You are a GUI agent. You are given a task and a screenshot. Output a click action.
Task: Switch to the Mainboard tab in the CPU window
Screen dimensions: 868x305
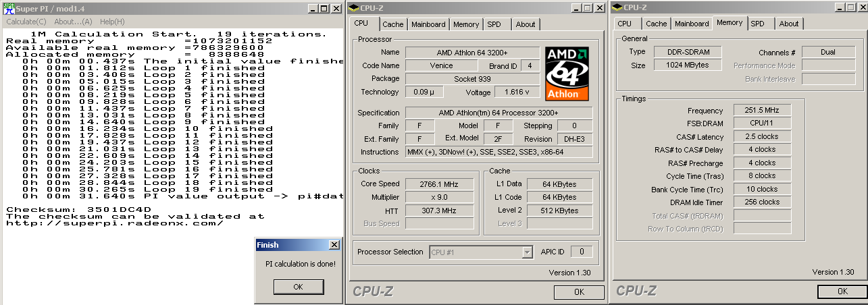(428, 24)
